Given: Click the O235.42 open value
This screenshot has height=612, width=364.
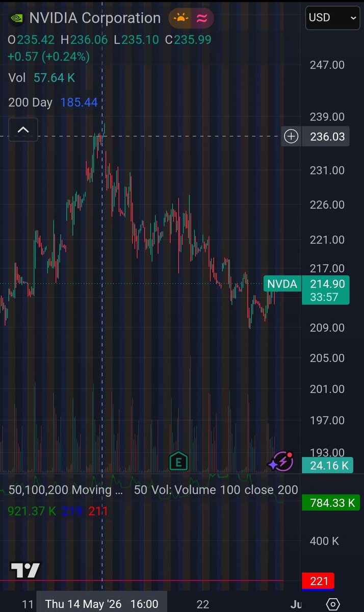Looking at the screenshot, I should point(32,40).
